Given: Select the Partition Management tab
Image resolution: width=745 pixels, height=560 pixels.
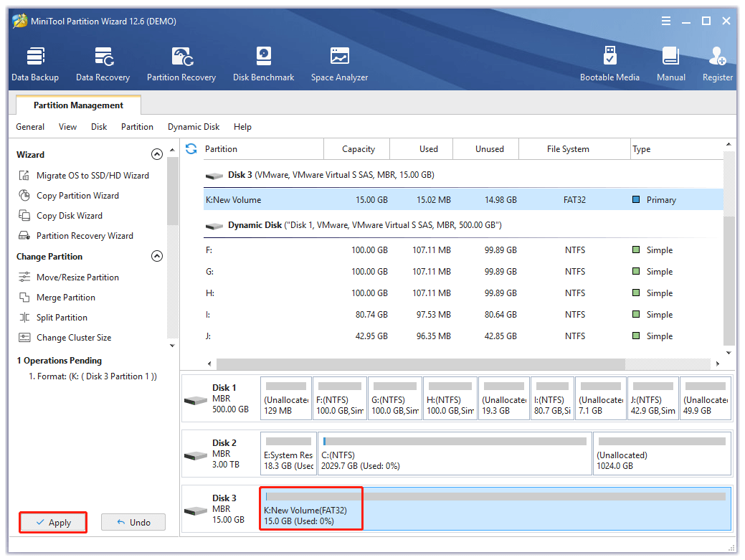Looking at the screenshot, I should tap(78, 105).
